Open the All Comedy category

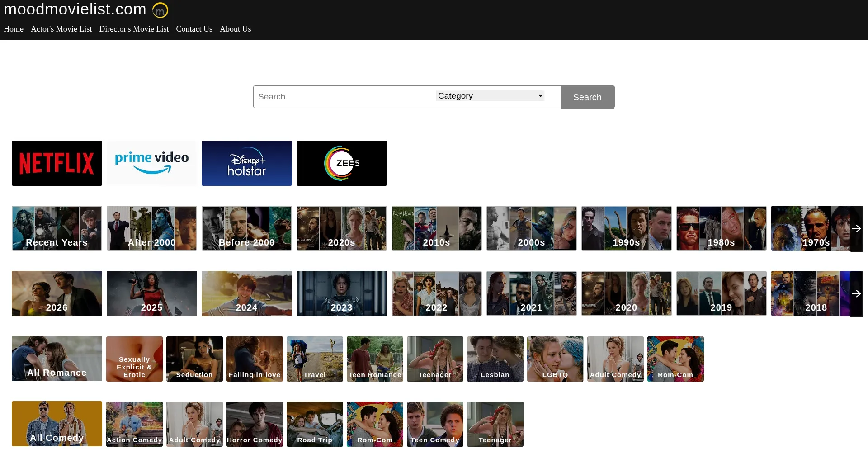pos(57,424)
